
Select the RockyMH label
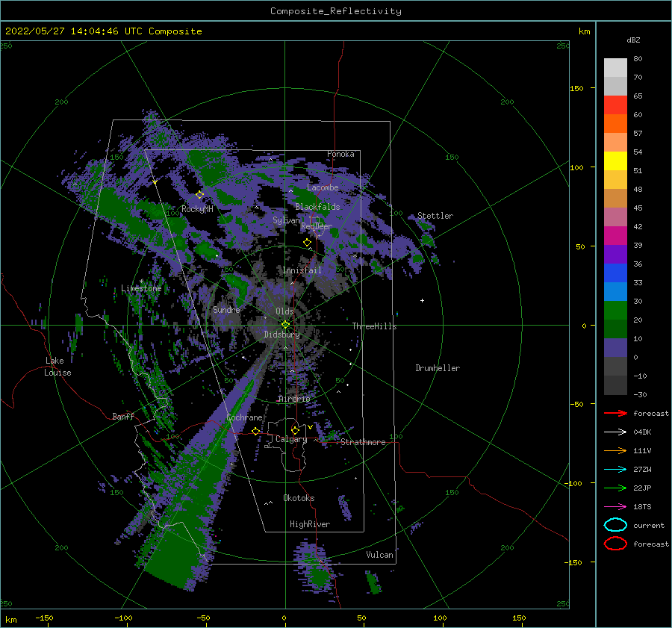[x=197, y=209]
